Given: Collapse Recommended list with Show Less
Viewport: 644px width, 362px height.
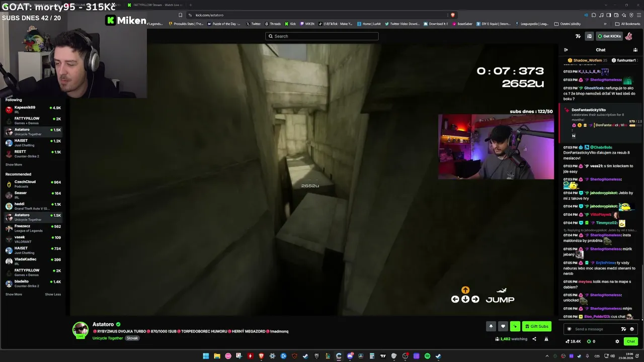Looking at the screenshot, I should [x=53, y=294].
